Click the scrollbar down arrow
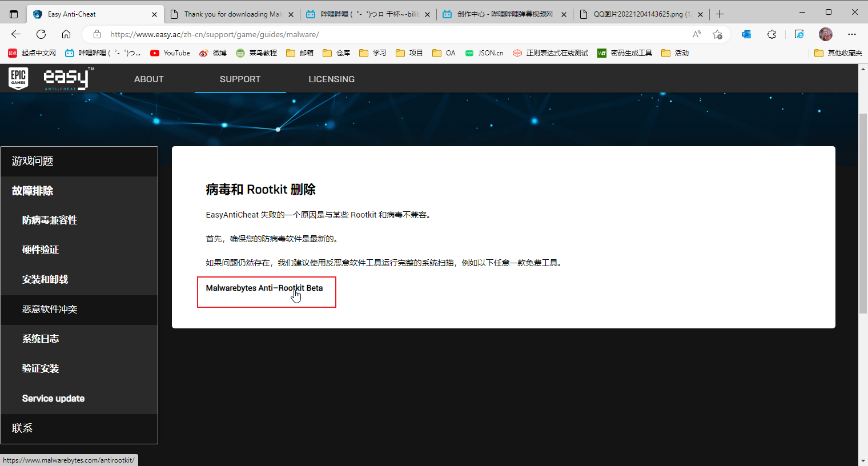This screenshot has width=868, height=466. coord(863,461)
